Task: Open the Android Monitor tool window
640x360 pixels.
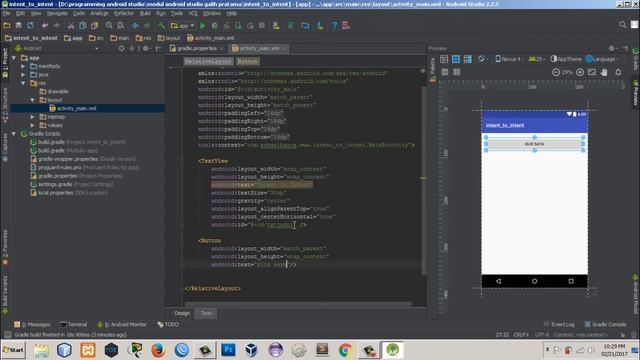Action: coord(122,324)
